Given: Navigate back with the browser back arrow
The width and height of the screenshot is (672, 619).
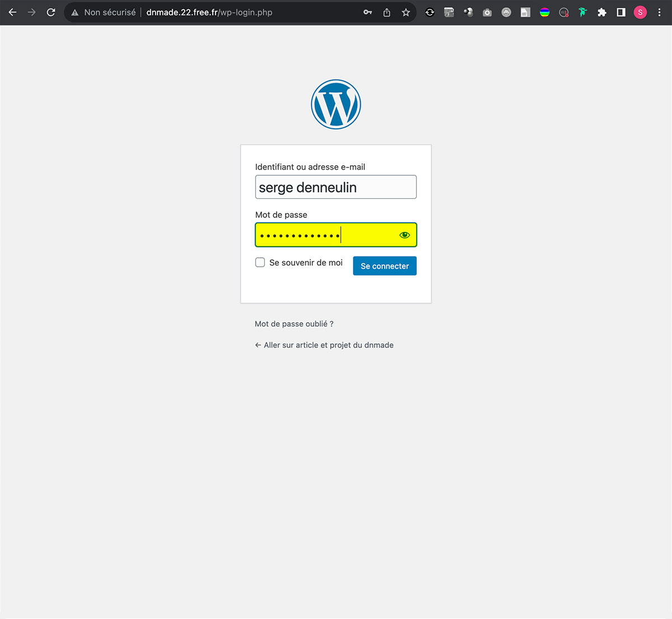Looking at the screenshot, I should [x=12, y=12].
